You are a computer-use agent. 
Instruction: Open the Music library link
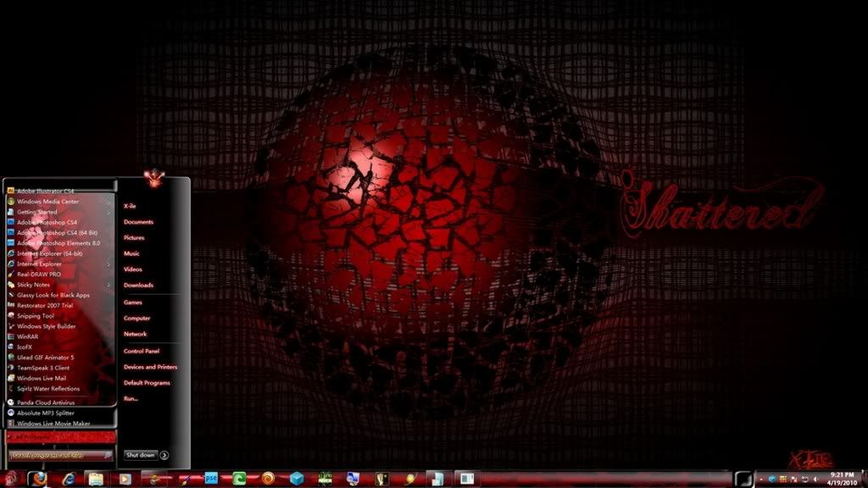pyautogui.click(x=131, y=253)
